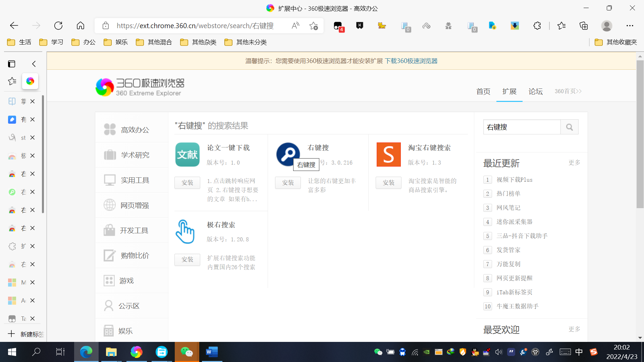Image resolution: width=644 pixels, height=362 pixels.
Task: Click 更多 next to 最受欢迎
Action: click(574, 329)
